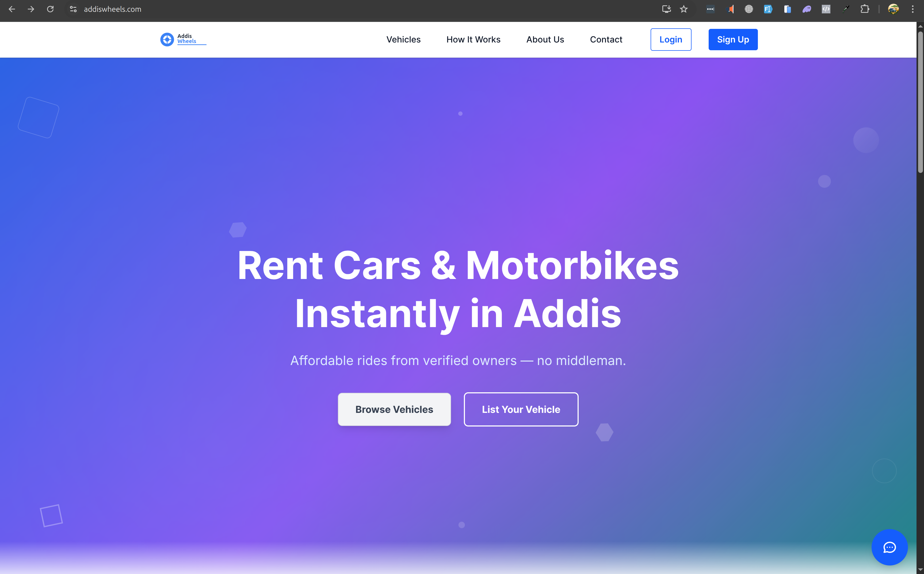Open the browser profile avatar

pyautogui.click(x=893, y=9)
